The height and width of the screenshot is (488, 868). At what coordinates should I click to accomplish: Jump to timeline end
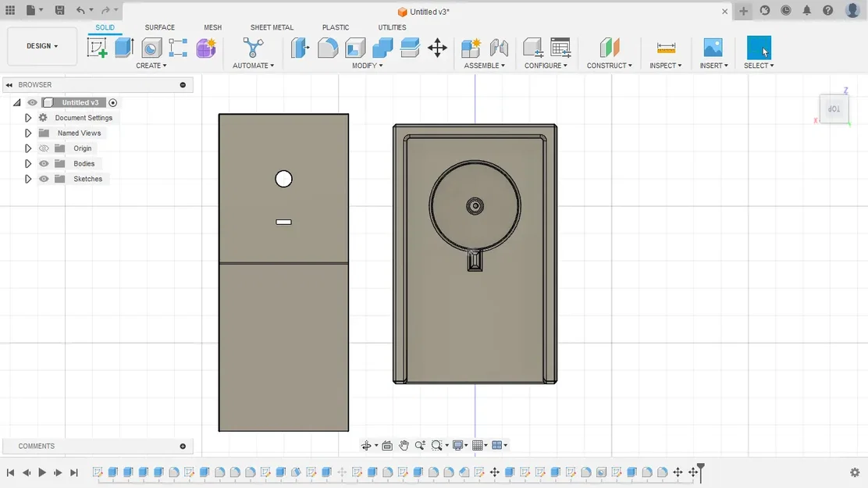coord(73,472)
